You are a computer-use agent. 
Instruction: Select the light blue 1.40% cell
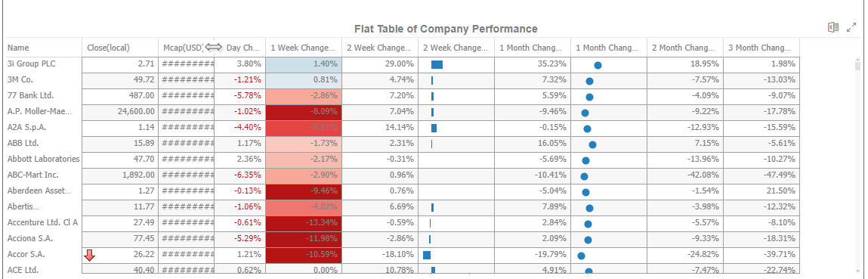304,64
